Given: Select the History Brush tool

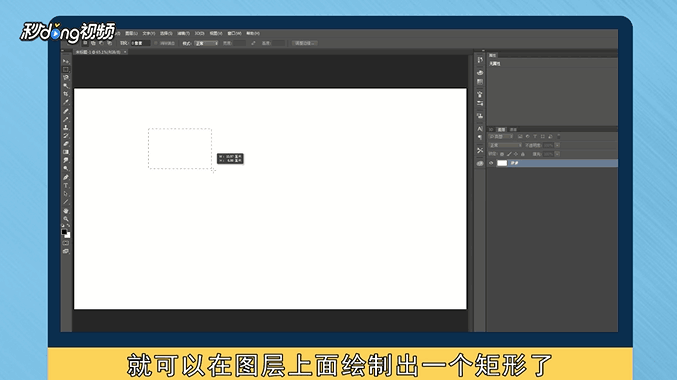Looking at the screenshot, I should click(x=66, y=136).
